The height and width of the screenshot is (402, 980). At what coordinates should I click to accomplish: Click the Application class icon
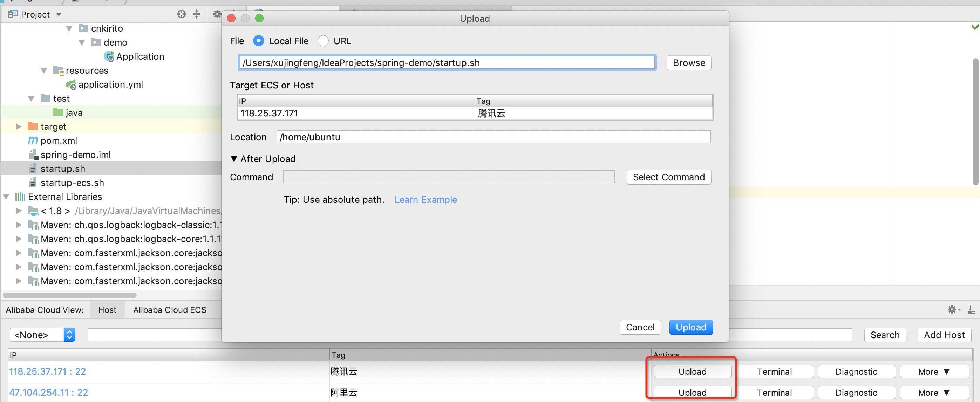coord(109,57)
